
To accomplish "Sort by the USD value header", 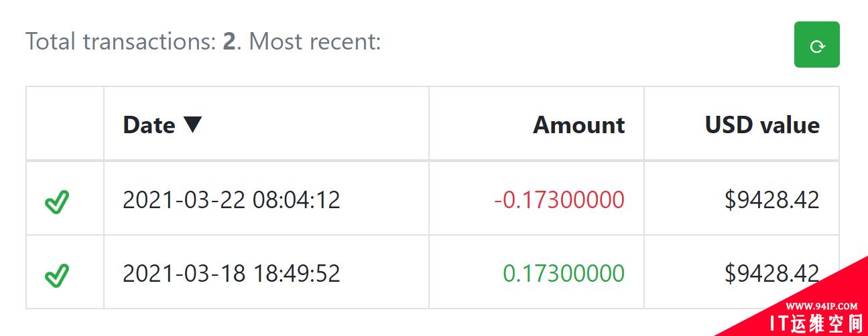I will [x=762, y=124].
